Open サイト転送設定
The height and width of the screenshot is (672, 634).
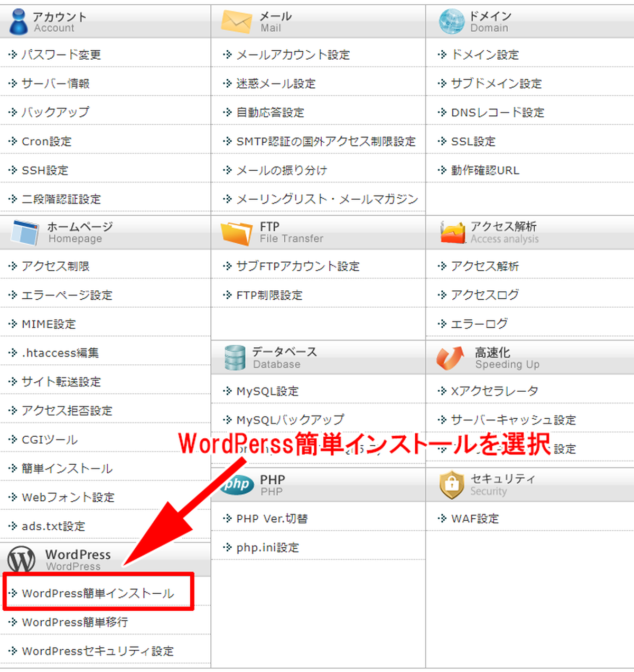pyautogui.click(x=61, y=382)
